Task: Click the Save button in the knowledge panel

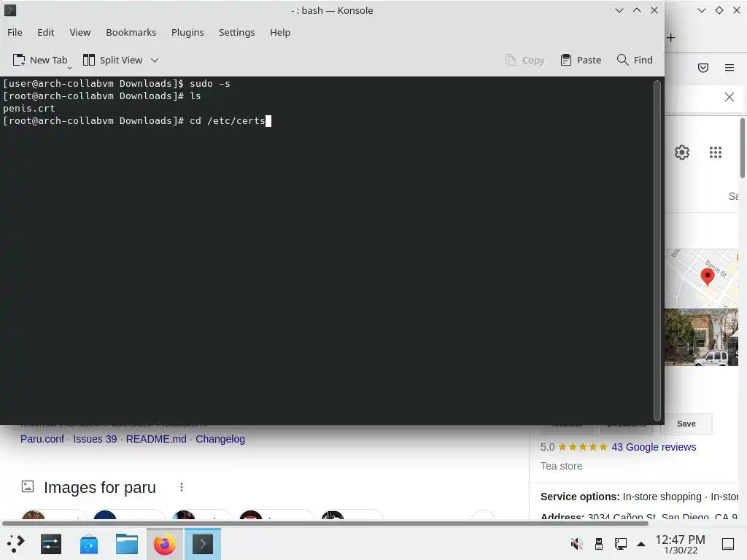Action: [x=686, y=424]
